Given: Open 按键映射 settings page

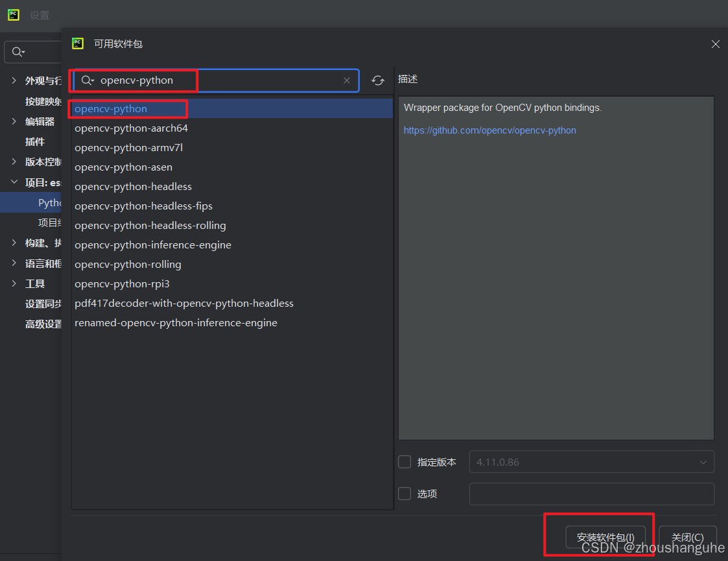Looking at the screenshot, I should click(x=43, y=101).
